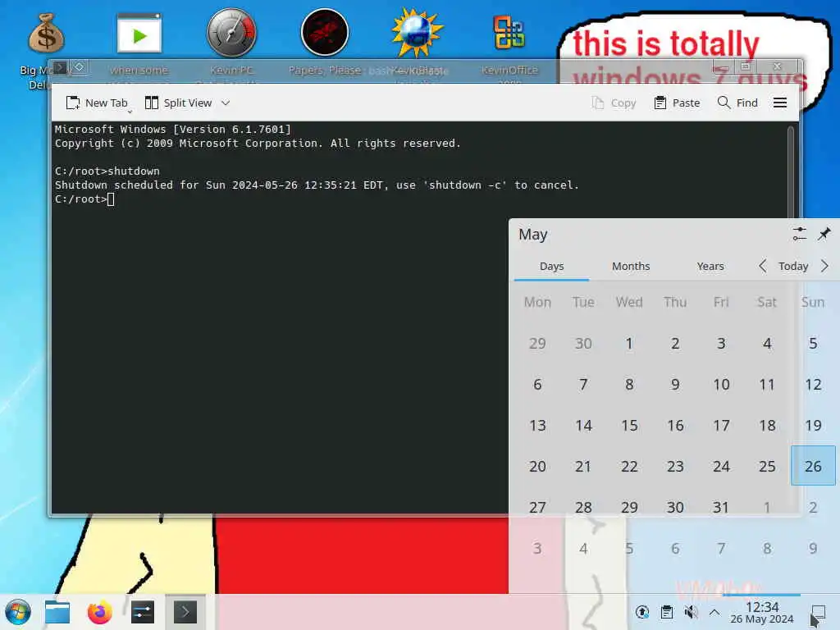Viewport: 840px width, 630px height.
Task: Click the Konsole window title bar icon
Action: click(x=60, y=67)
